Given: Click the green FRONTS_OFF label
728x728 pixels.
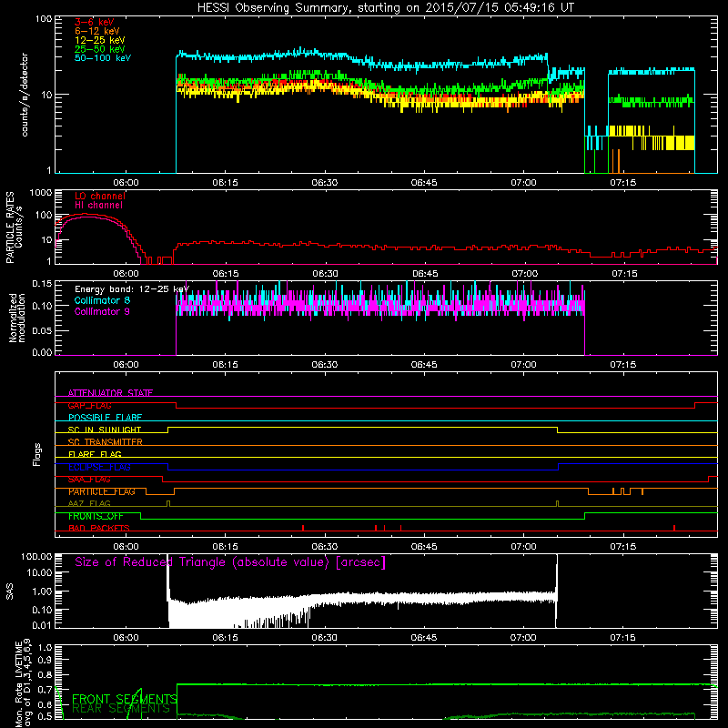Looking at the screenshot, I should tap(96, 516).
